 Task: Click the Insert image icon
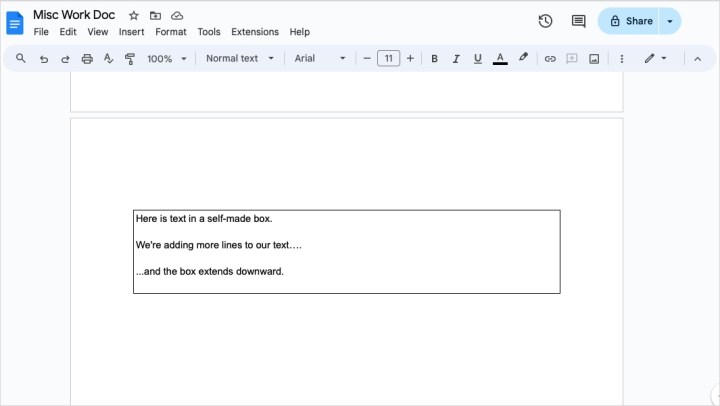click(x=594, y=59)
